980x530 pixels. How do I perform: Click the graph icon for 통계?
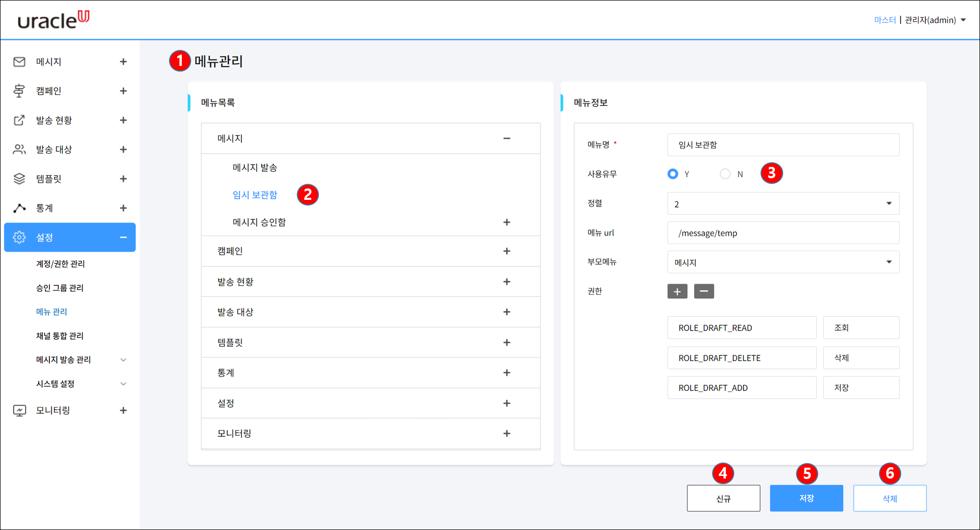[19, 208]
